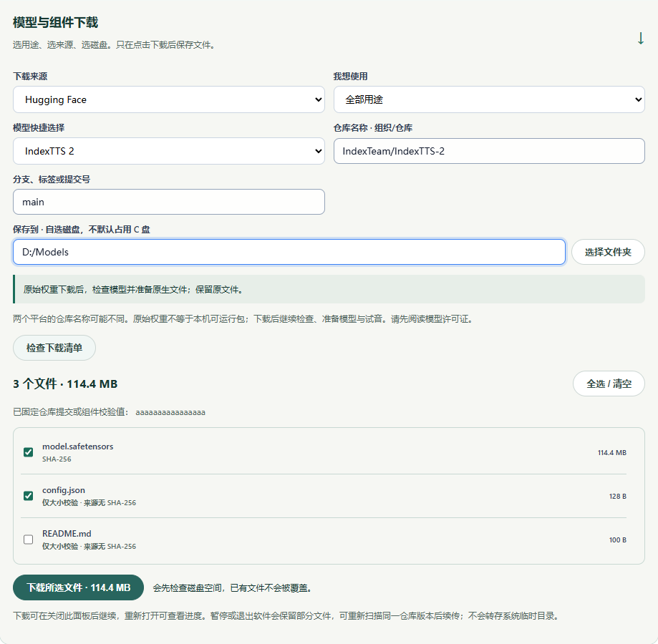Screen dimensions: 658x644
Task: Click the 128 B size value
Action: (x=618, y=497)
